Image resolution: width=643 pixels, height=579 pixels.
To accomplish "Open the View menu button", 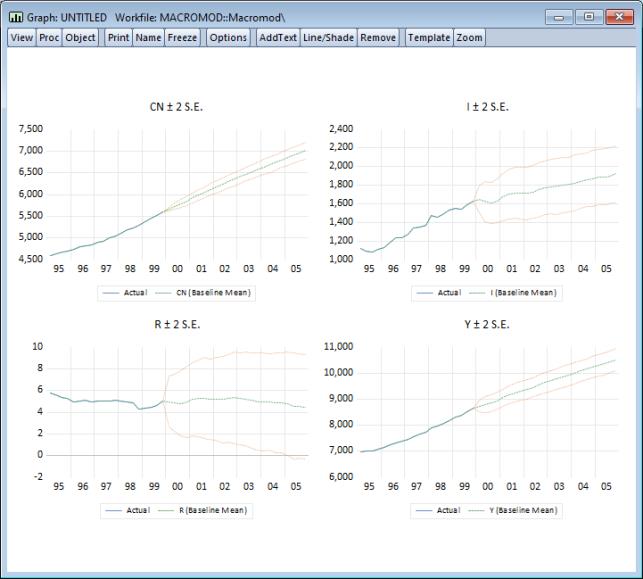I will click(x=22, y=37).
